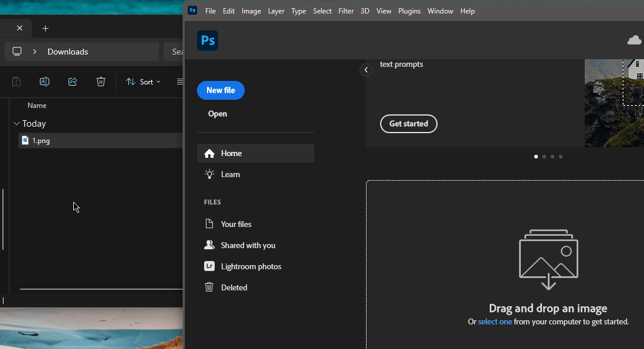The image size is (644, 349).
Task: Click the select one link
Action: (495, 321)
